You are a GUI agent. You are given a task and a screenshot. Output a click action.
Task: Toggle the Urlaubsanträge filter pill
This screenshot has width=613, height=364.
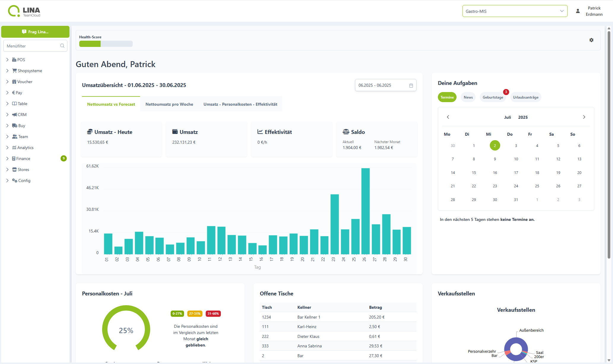coord(525,97)
